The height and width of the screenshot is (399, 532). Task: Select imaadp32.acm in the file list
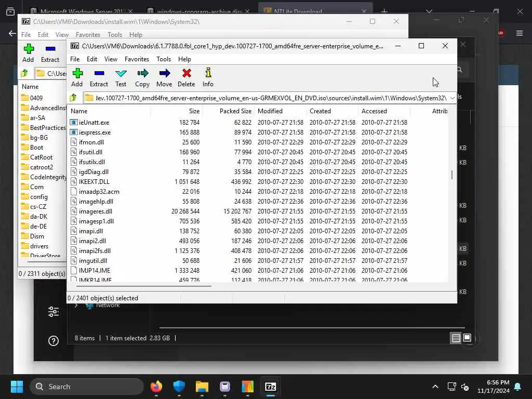pyautogui.click(x=99, y=191)
